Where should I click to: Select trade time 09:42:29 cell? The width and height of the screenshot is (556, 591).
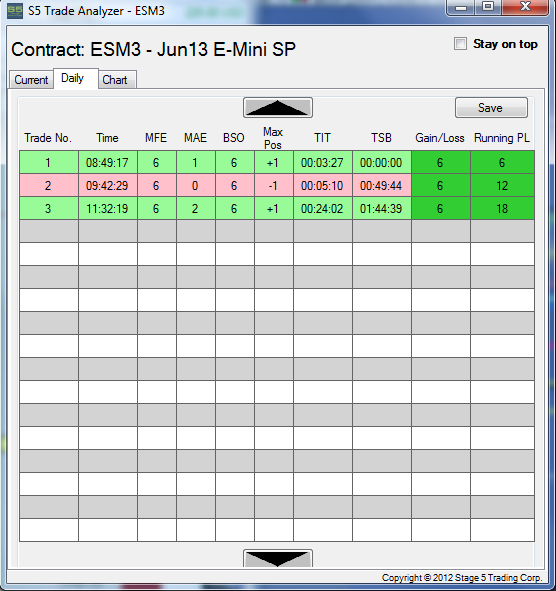coord(108,185)
